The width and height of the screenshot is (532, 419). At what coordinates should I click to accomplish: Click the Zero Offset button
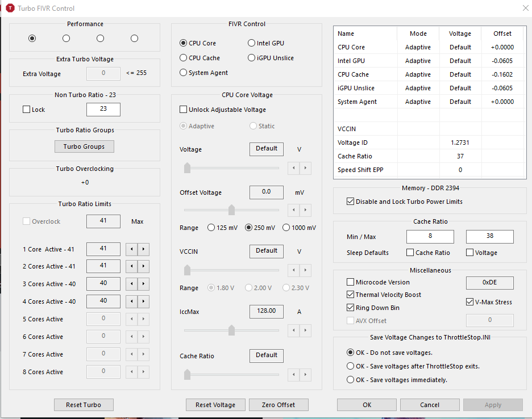pos(279,405)
